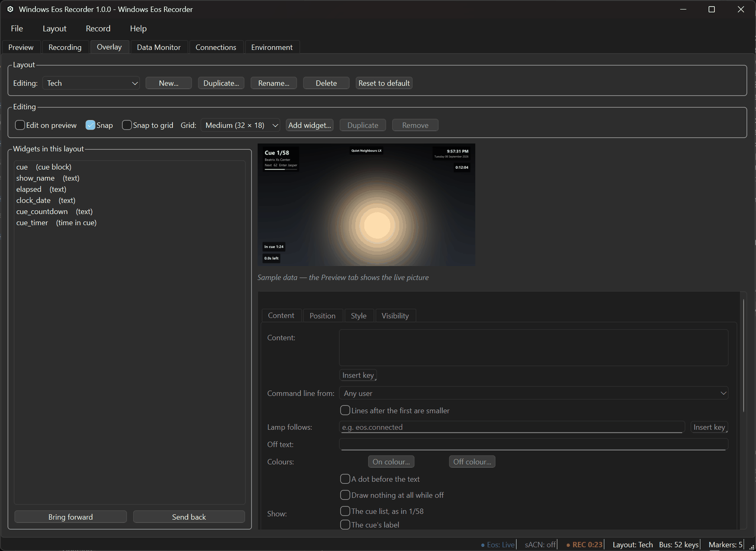Switch to the Preview tab

(21, 47)
